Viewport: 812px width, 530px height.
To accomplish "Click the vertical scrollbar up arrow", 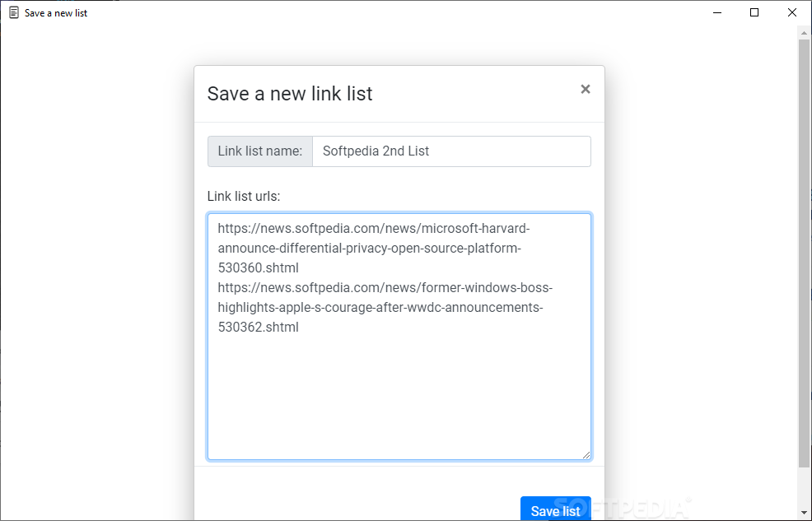I will pos(805,33).
